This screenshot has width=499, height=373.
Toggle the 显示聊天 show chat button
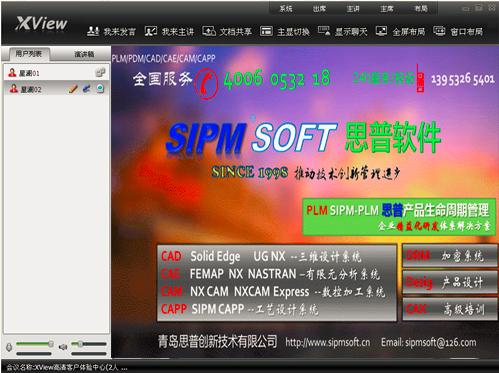(x=342, y=31)
